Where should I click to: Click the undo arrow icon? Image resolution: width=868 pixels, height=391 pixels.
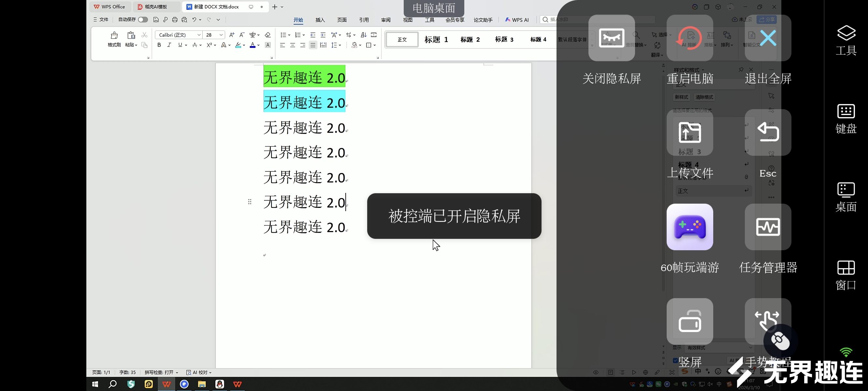(x=194, y=20)
